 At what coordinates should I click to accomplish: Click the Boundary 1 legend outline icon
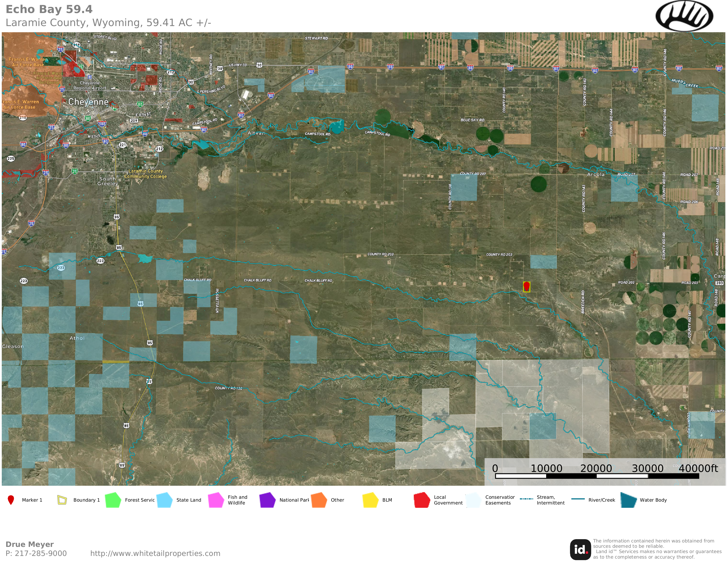(x=62, y=500)
